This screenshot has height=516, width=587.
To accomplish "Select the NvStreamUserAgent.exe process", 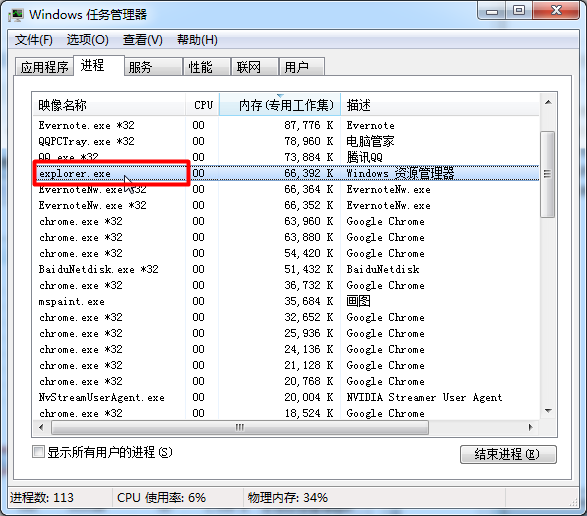I will tap(286, 397).
